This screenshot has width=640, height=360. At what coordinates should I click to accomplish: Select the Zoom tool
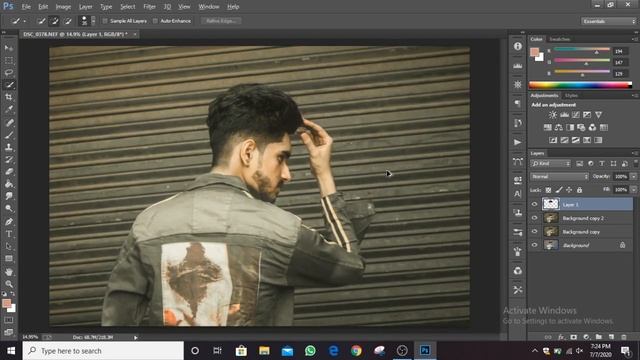(x=9, y=284)
